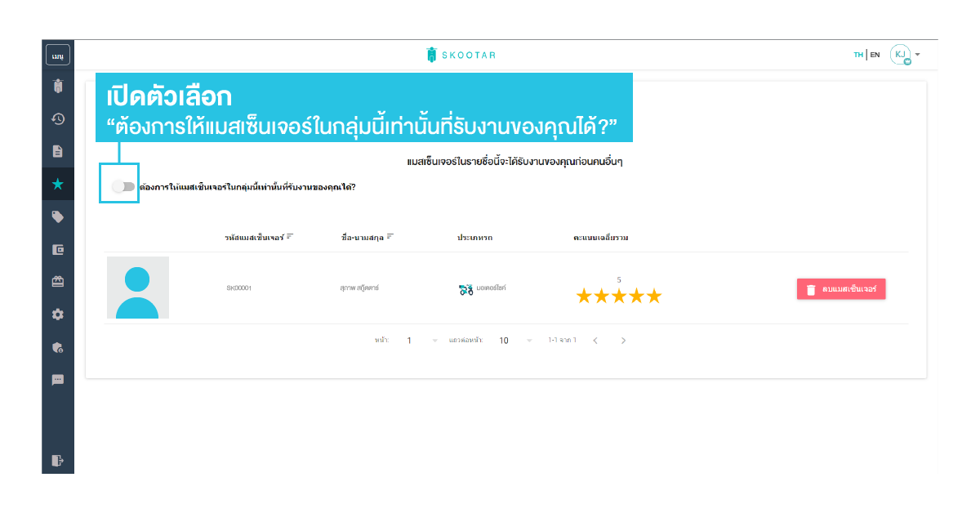Screen dimensions: 980x513
Task: Click the เมนู menu button
Action: [x=58, y=55]
